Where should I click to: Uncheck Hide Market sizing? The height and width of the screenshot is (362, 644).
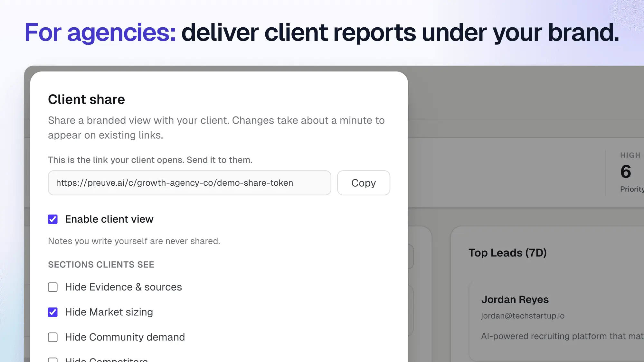coord(53,312)
